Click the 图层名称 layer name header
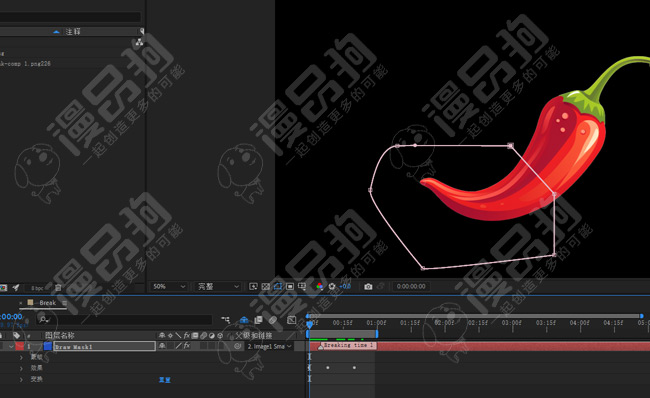This screenshot has height=398, width=650. 60,335
